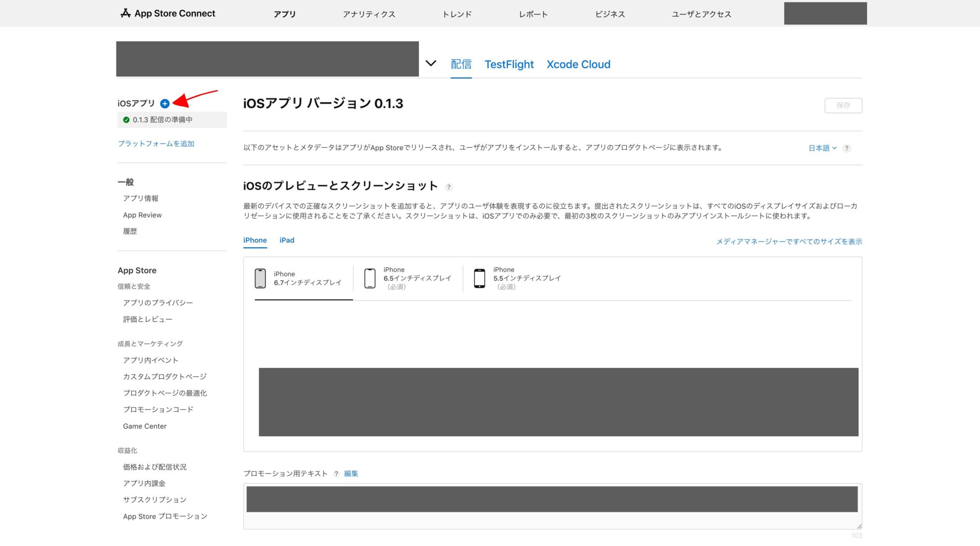Open App Store プロモーション in the sidebar

pos(165,516)
